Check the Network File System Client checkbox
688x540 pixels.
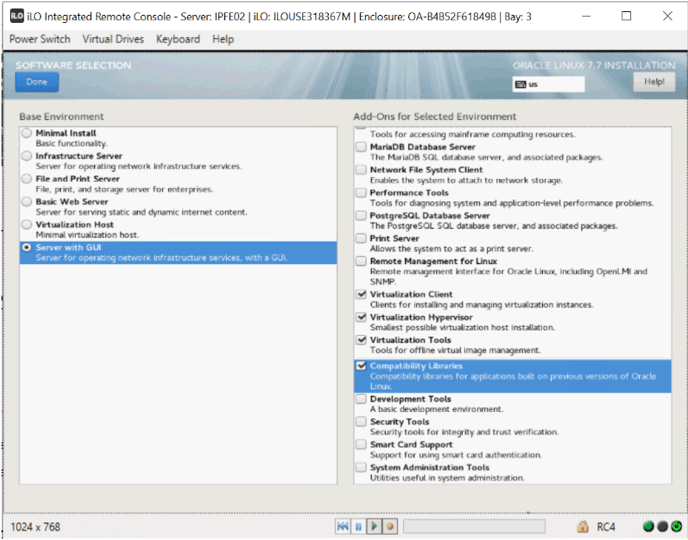(x=361, y=169)
